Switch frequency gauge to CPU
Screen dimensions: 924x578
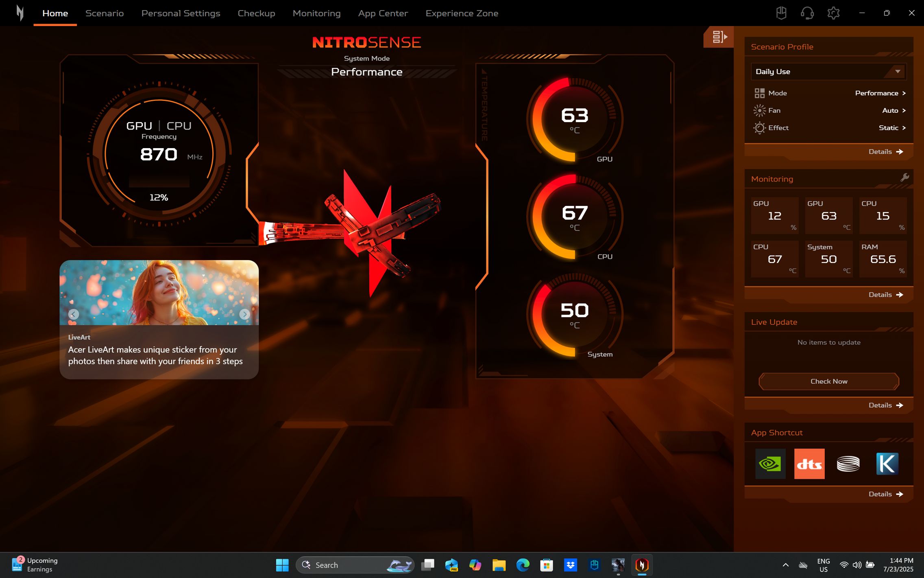click(x=179, y=126)
